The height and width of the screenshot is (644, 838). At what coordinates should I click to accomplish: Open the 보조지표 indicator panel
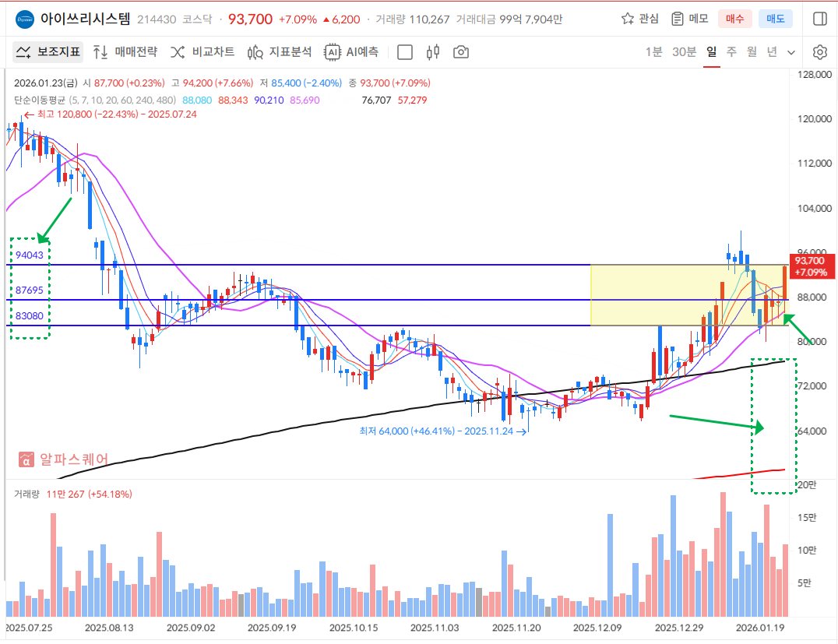(x=48, y=52)
